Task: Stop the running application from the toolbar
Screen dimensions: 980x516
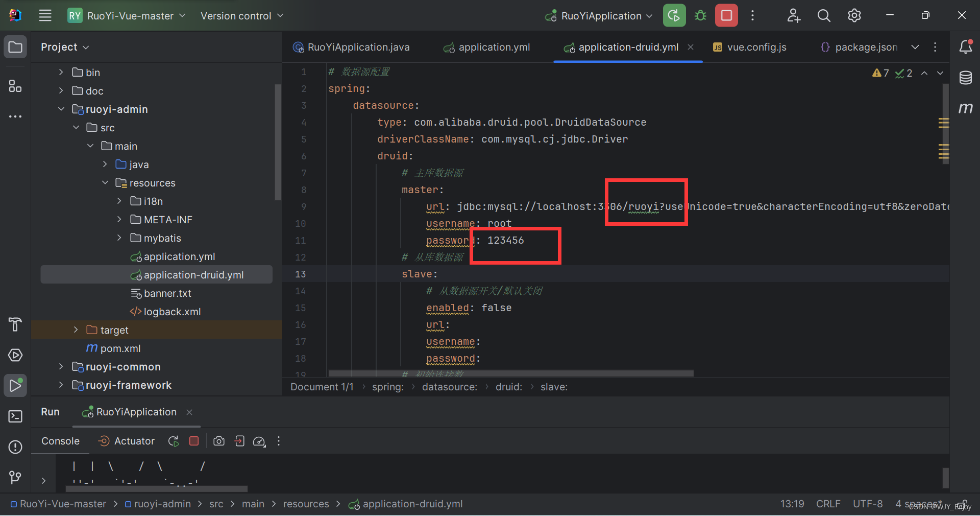Action: tap(726, 15)
